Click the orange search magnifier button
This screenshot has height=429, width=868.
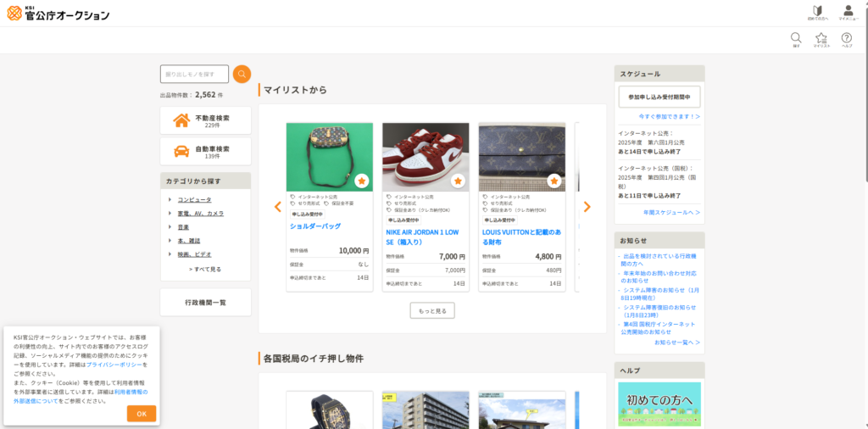[x=242, y=74]
